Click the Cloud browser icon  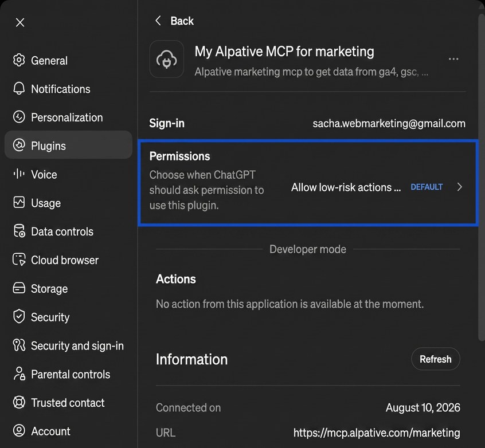tap(19, 260)
